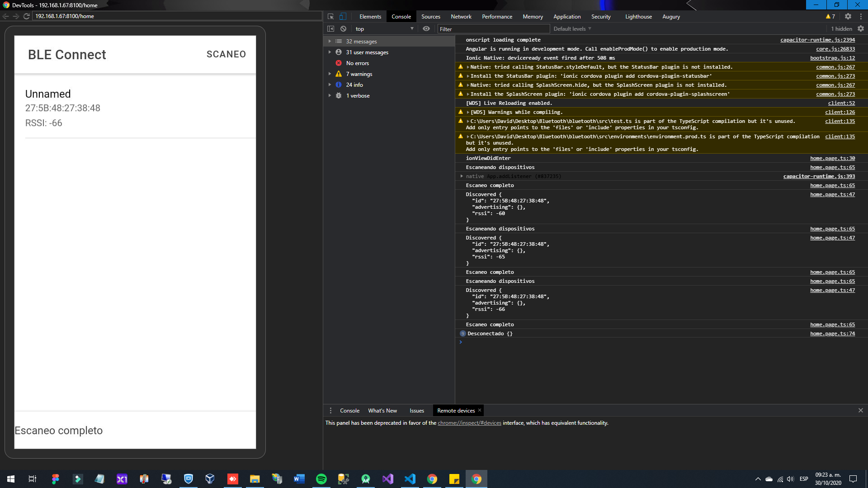Select the inspect element tool
The height and width of the screenshot is (488, 868).
[331, 16]
